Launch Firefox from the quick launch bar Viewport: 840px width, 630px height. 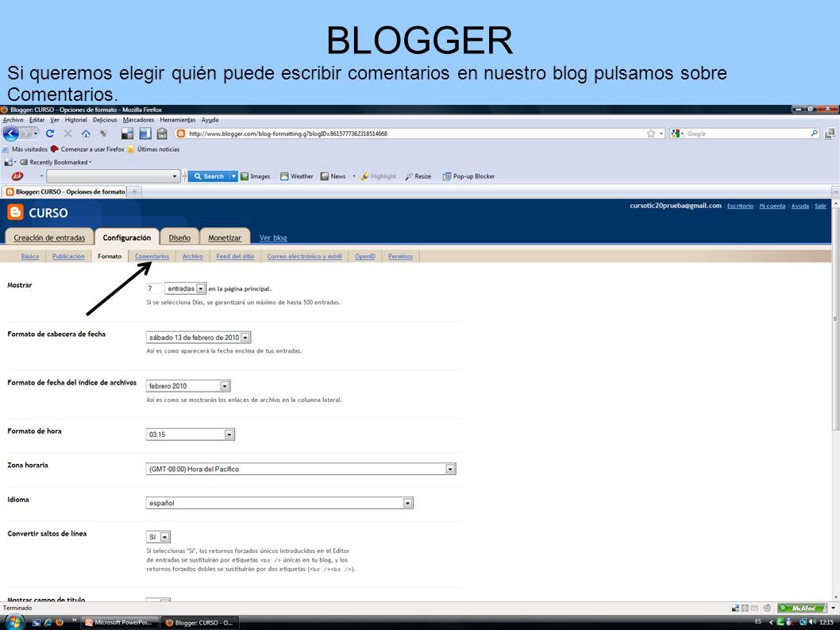pyautogui.click(x=60, y=623)
